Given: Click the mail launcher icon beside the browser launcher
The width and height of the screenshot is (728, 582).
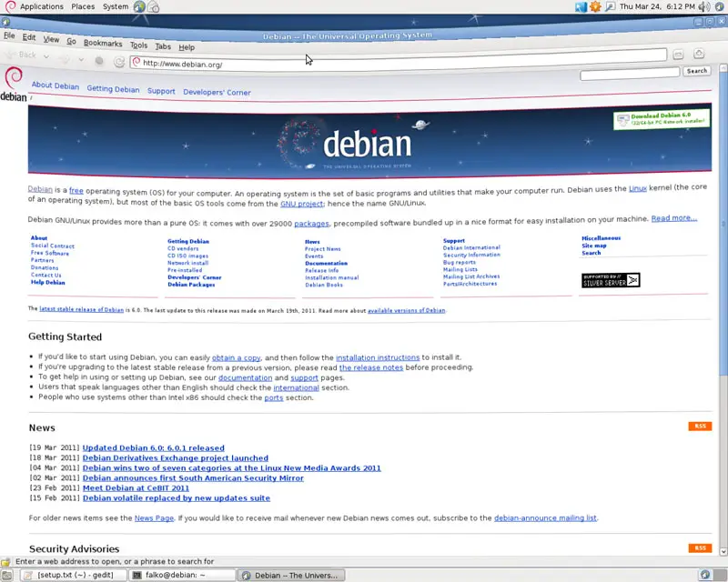Looking at the screenshot, I should [153, 7].
